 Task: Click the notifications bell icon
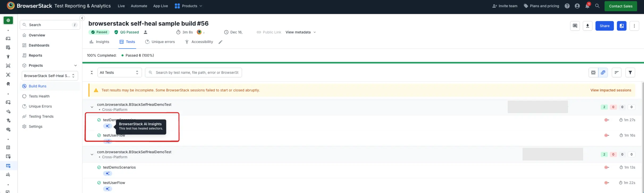click(587, 6)
